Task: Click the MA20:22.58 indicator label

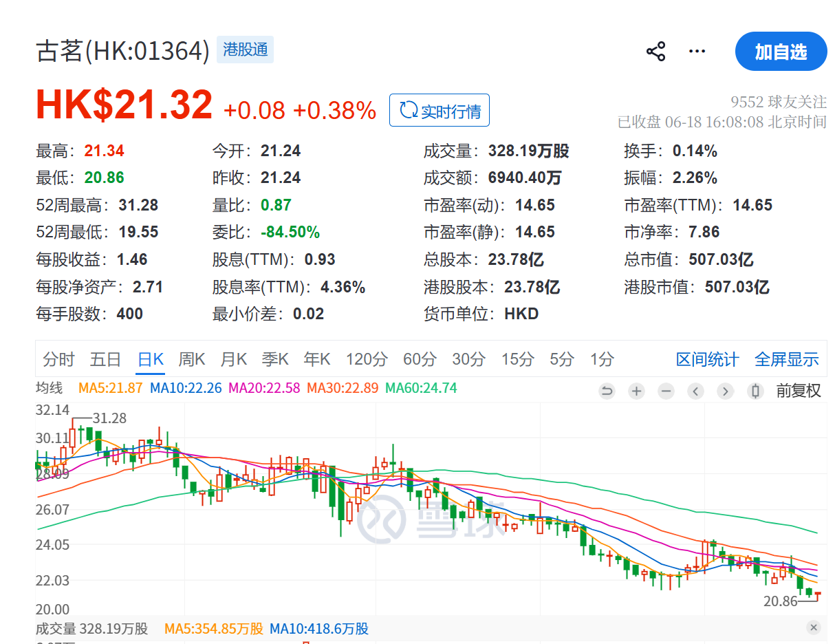Action: pos(264,388)
